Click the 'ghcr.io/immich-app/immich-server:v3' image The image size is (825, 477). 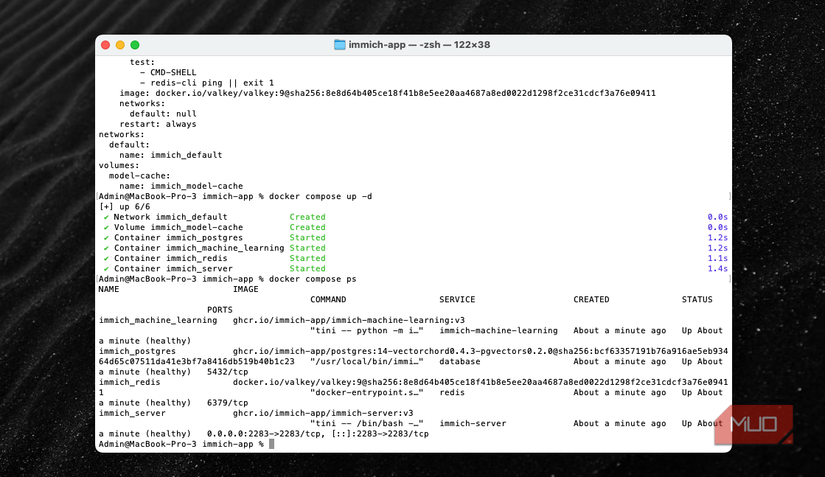click(x=323, y=413)
